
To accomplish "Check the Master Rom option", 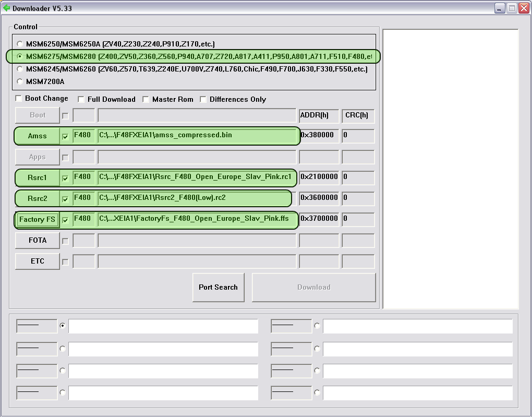I will point(146,99).
